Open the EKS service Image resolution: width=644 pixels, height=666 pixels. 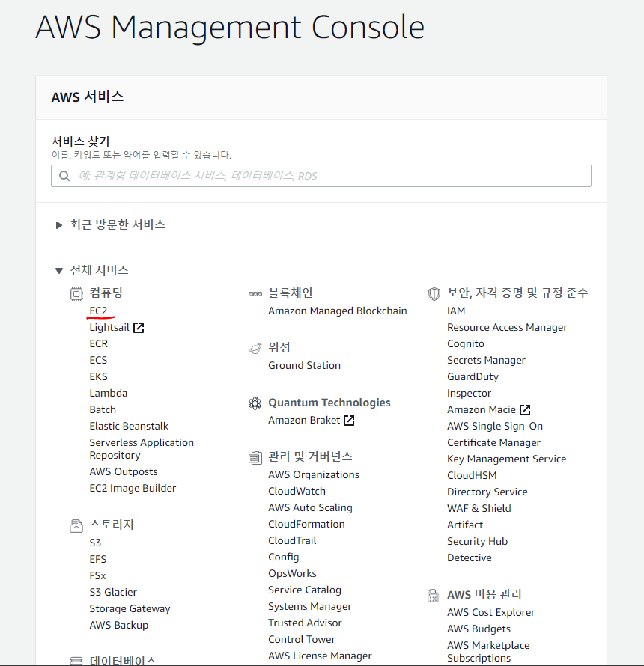coord(98,376)
